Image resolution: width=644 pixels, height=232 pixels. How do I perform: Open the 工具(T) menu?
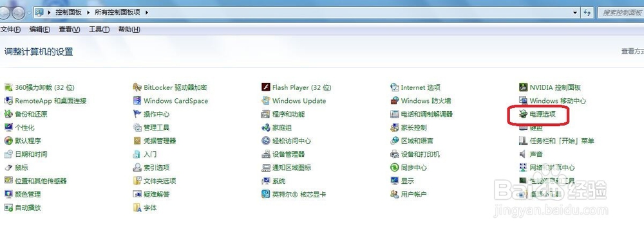[99, 30]
